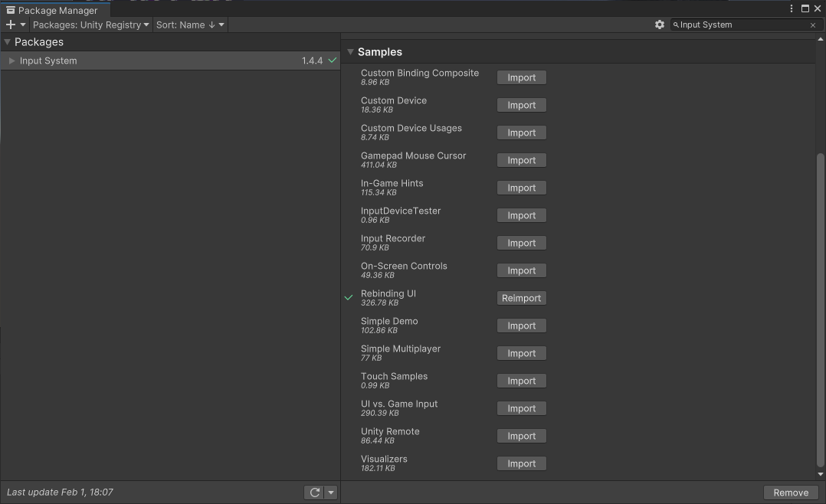826x504 pixels.
Task: Open the Packages: Unity Registry dropdown
Action: click(x=90, y=25)
